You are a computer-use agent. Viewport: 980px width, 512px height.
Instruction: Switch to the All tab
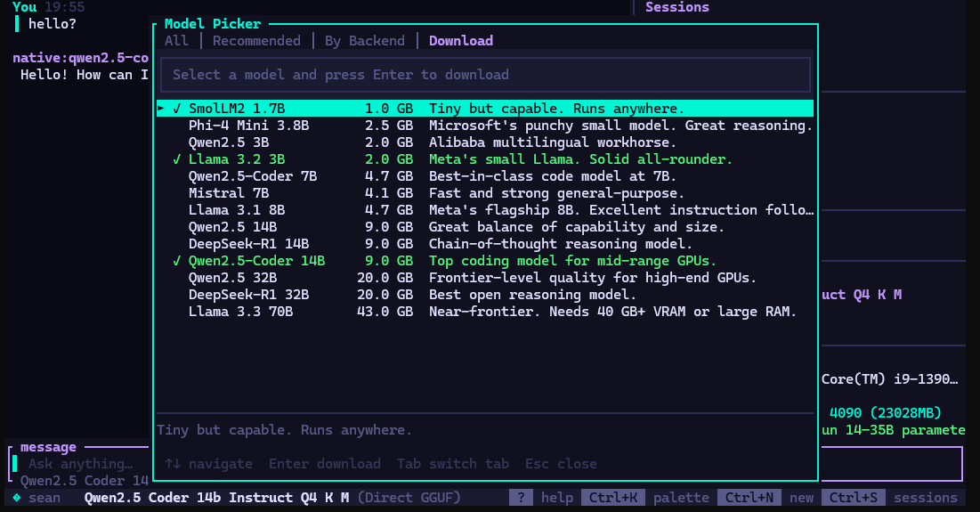176,41
